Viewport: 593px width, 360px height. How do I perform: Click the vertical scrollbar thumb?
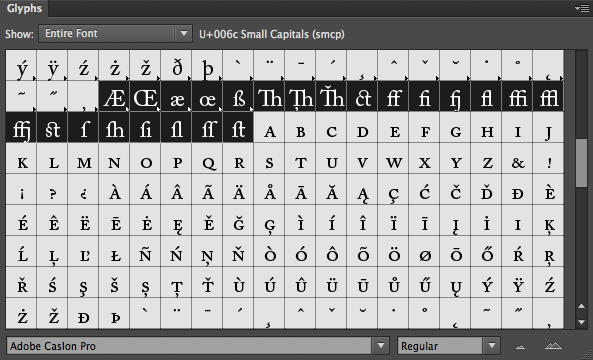click(x=581, y=163)
